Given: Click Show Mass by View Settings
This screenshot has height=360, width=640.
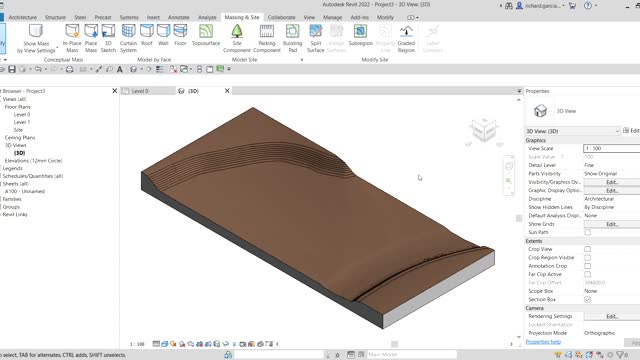Looking at the screenshot, I should 36,38.
